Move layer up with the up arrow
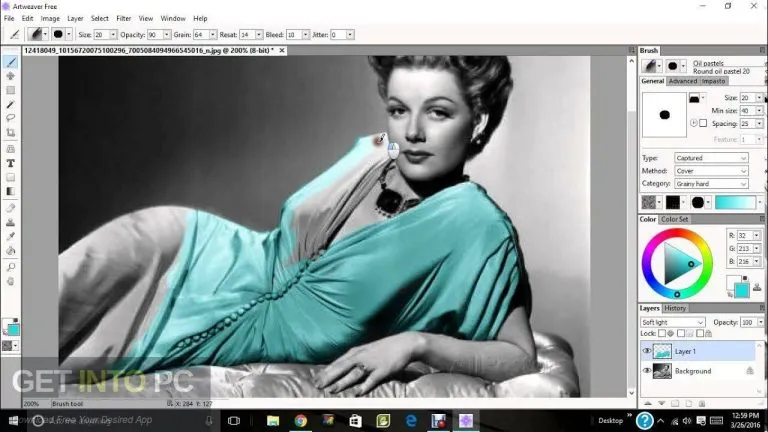Viewport: 768px width, 432px height. (648, 404)
